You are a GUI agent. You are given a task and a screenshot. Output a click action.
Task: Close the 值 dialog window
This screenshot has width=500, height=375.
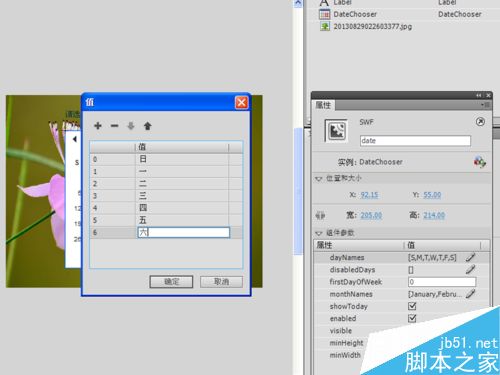[x=242, y=102]
